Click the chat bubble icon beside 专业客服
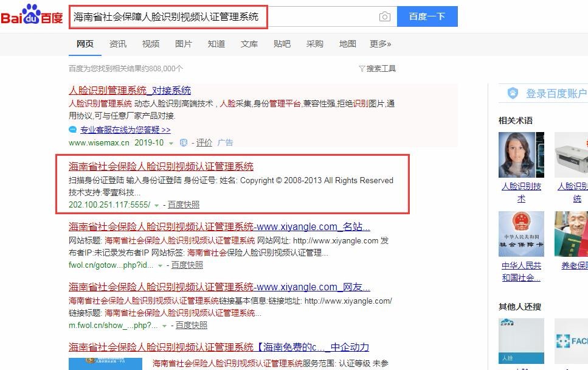 coord(73,130)
